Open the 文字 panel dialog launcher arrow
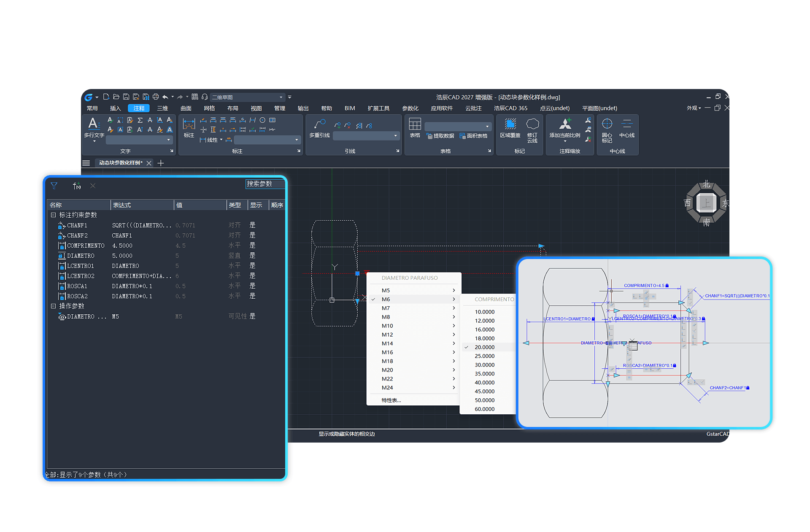This screenshot has width=810, height=532. (x=172, y=151)
